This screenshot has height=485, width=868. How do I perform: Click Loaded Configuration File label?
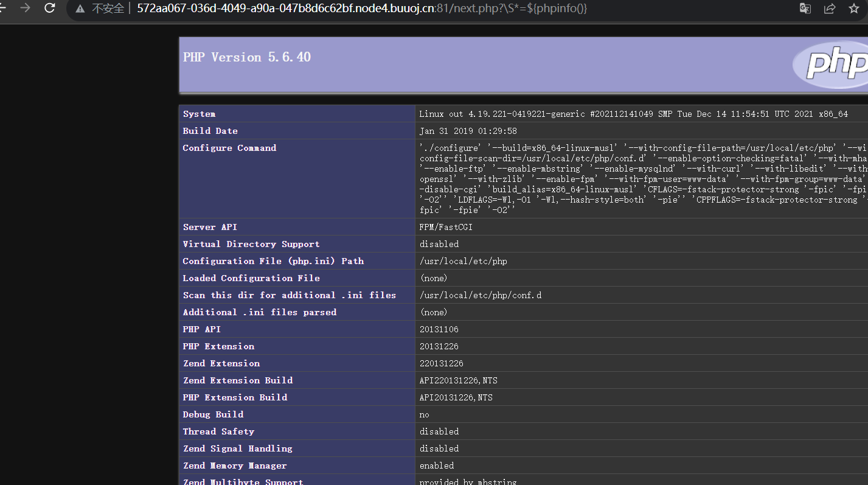point(251,278)
